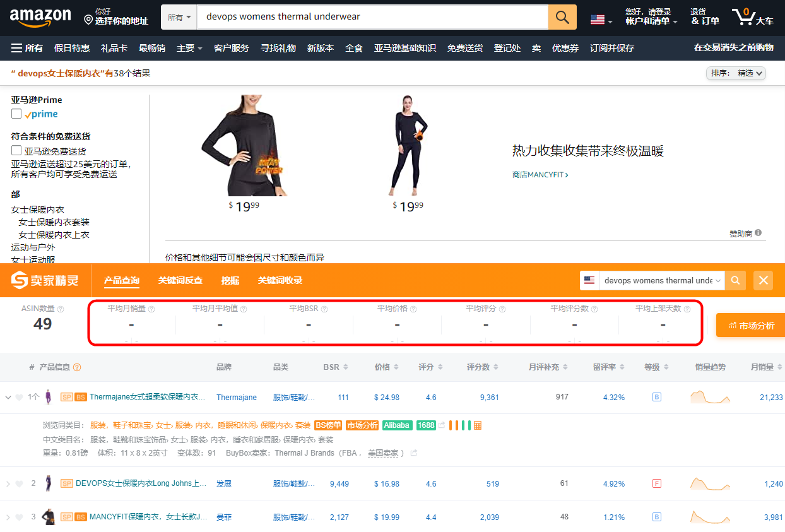Click the SP badge on DEVOPS row

(x=66, y=484)
